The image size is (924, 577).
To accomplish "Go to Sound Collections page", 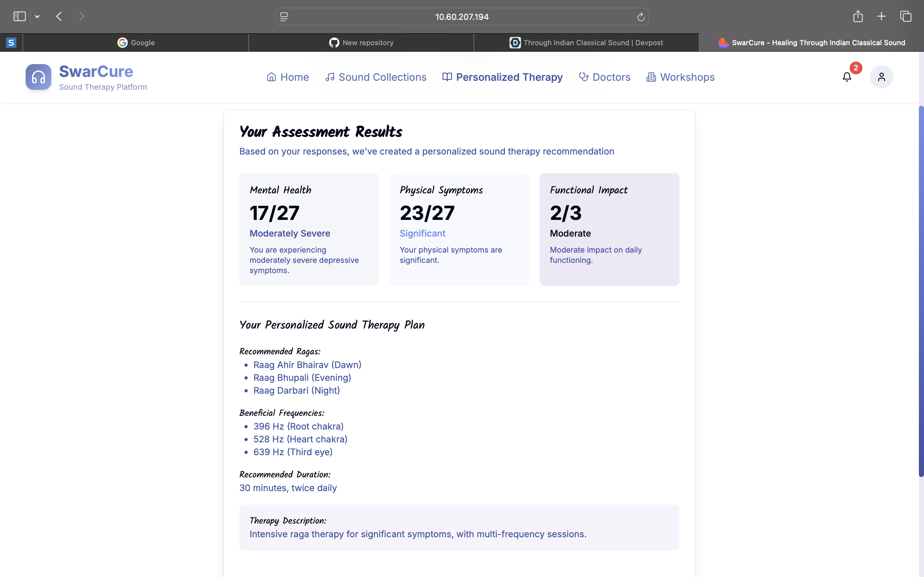I will click(376, 77).
